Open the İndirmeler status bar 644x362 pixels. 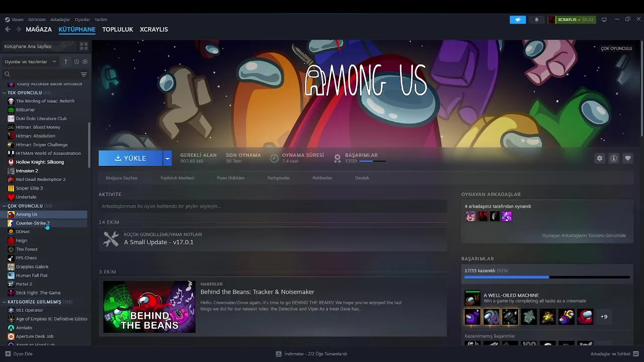pyautogui.click(x=311, y=354)
